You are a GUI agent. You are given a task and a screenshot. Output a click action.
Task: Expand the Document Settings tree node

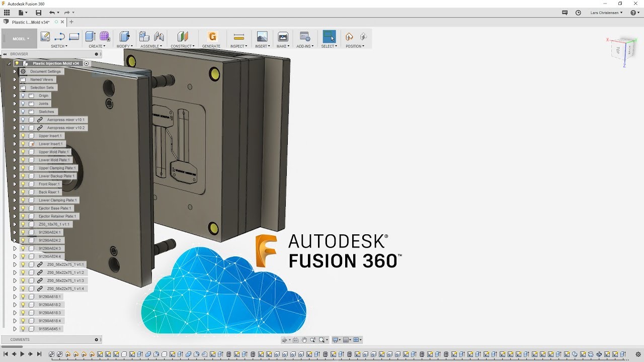15,71
